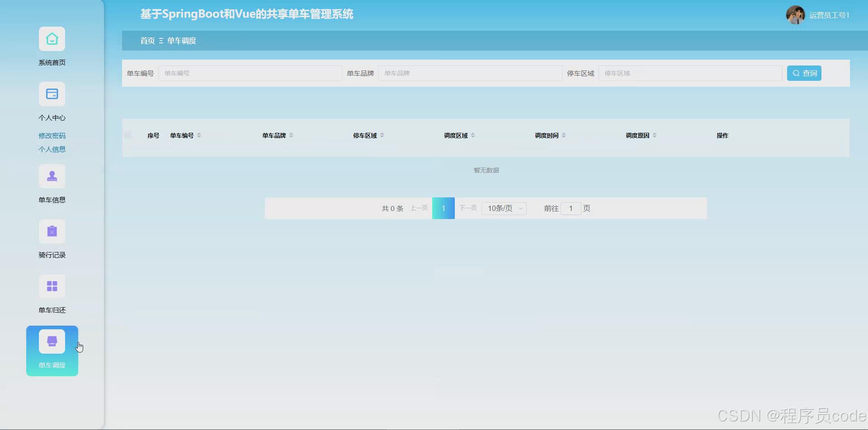Open the 10条/页 page size dropdown

tap(504, 208)
